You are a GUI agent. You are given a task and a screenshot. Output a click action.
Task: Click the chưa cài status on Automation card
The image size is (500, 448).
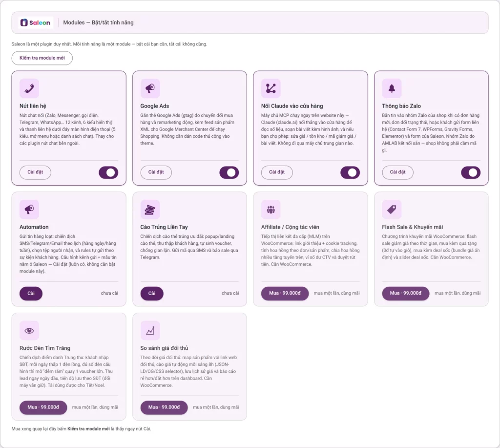coord(109,293)
